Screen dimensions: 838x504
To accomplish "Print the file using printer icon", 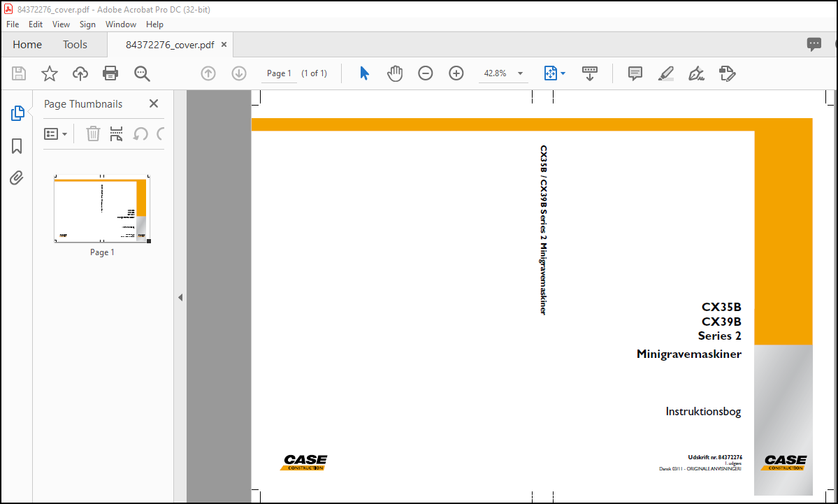I will tap(110, 73).
